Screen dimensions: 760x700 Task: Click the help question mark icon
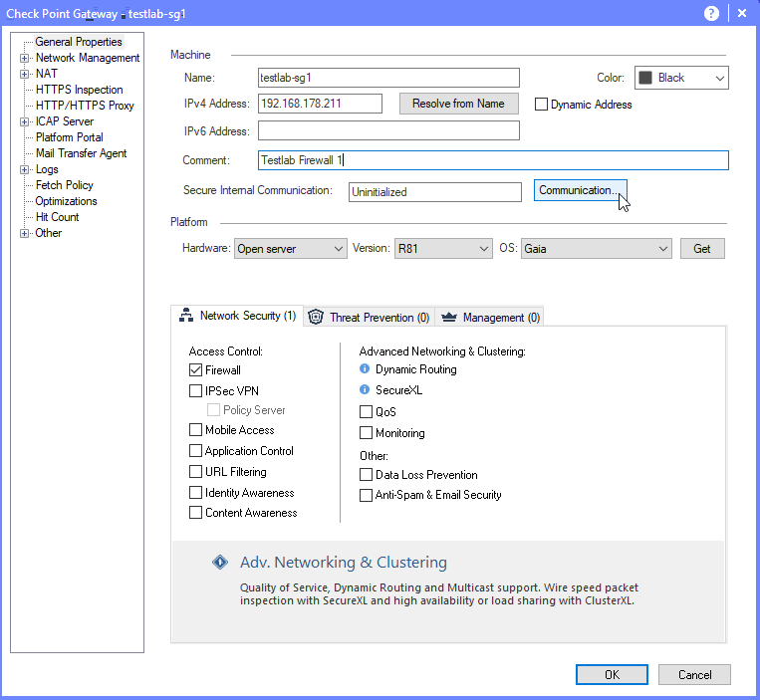[x=711, y=13]
